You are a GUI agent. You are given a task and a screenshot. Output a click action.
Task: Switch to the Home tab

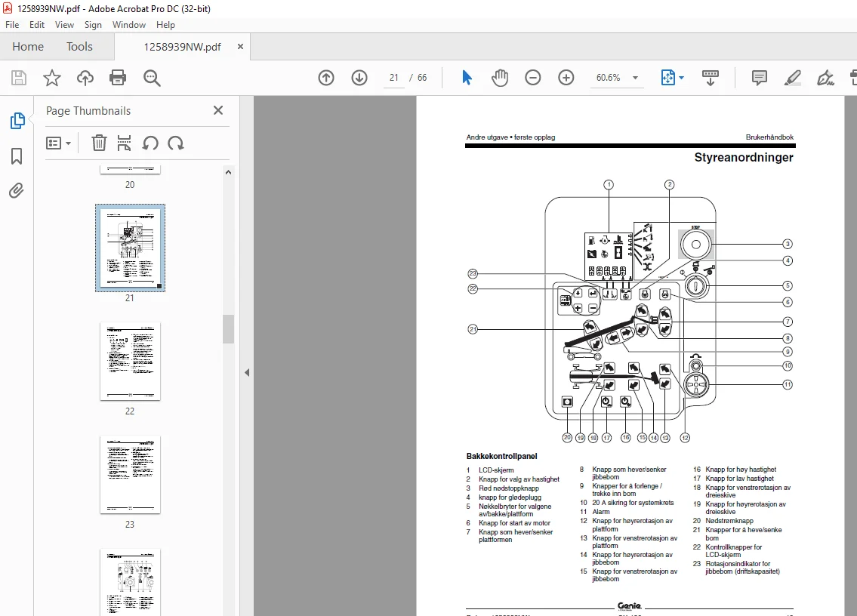point(28,47)
